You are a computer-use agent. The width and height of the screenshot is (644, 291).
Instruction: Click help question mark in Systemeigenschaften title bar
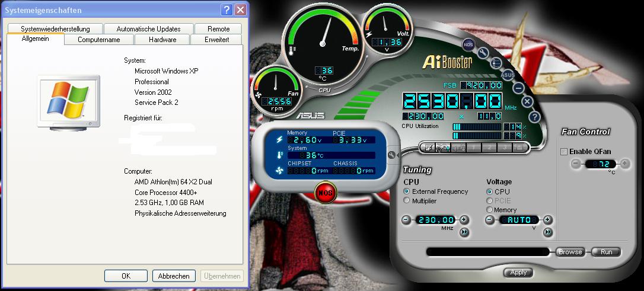[227, 10]
